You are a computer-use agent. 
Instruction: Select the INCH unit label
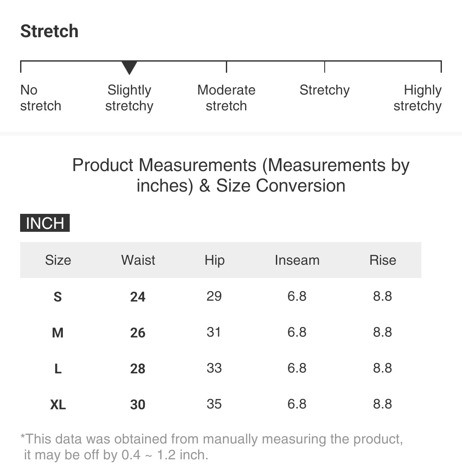click(x=45, y=223)
